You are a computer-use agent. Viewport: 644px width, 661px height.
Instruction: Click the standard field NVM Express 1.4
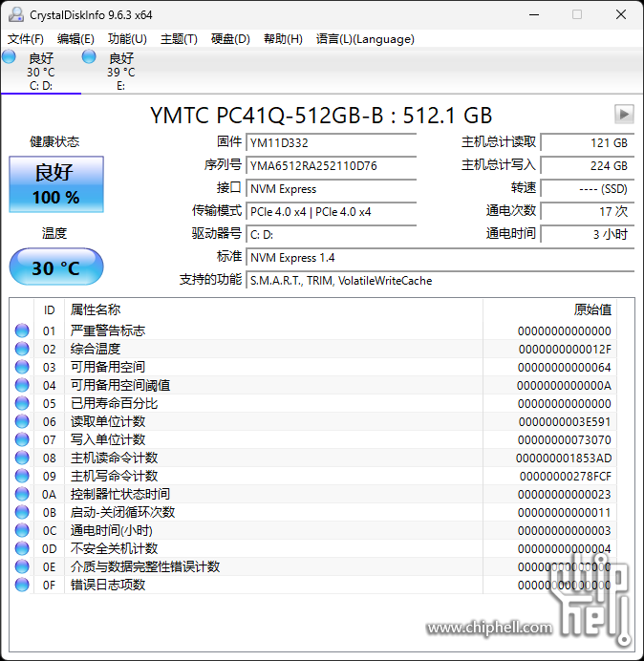pos(440,258)
